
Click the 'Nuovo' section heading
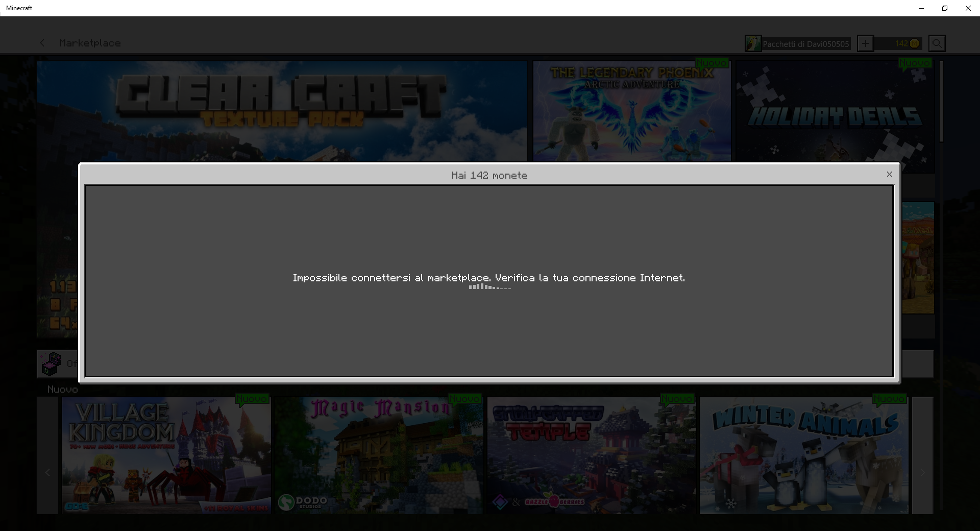(63, 389)
